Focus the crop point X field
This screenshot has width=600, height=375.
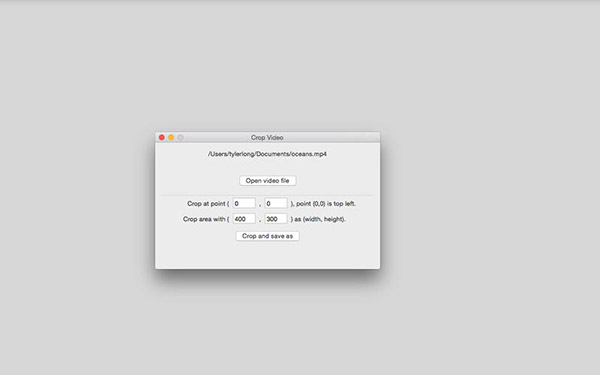tap(244, 203)
